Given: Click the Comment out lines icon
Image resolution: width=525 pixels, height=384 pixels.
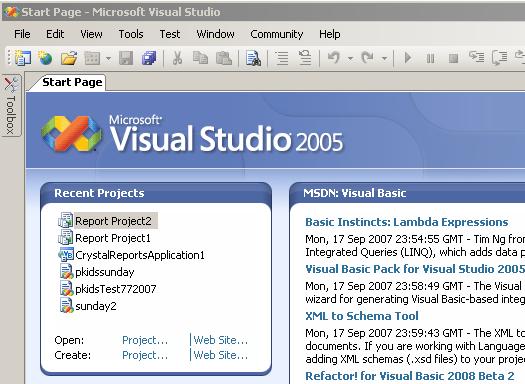Looking at the screenshot, I should click(282, 58).
